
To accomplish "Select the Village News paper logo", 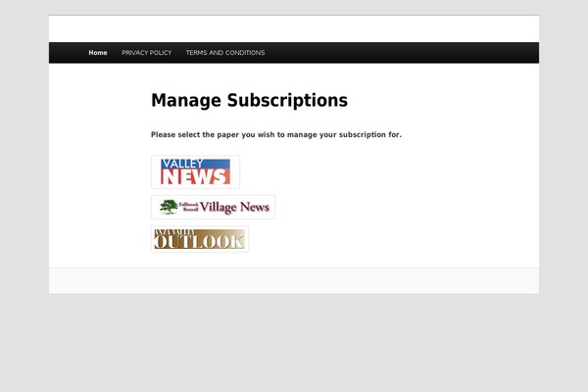I will coord(213,207).
